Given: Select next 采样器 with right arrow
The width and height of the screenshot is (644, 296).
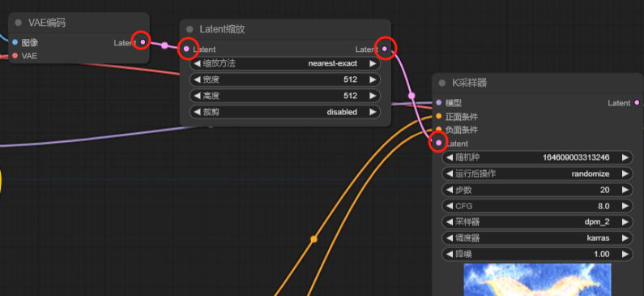Looking at the screenshot, I should click(625, 222).
